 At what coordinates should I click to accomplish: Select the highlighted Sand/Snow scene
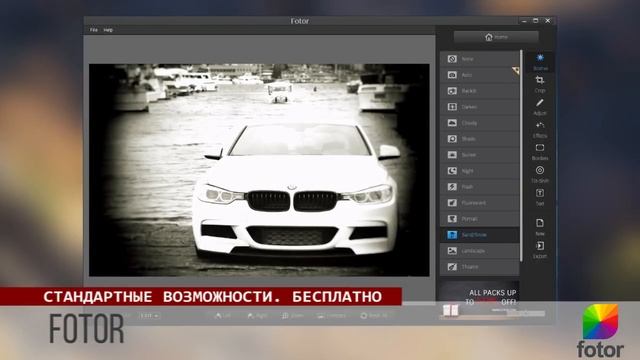tap(480, 235)
